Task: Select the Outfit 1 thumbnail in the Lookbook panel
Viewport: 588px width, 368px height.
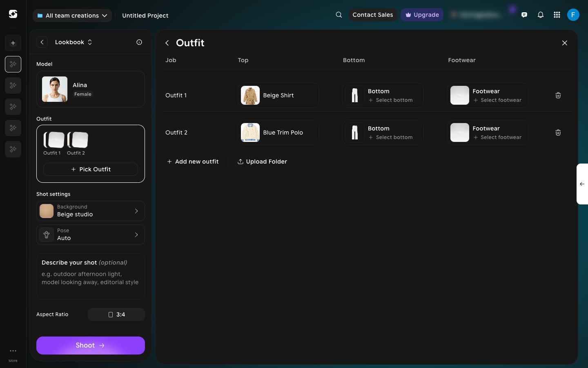Action: coord(54,140)
